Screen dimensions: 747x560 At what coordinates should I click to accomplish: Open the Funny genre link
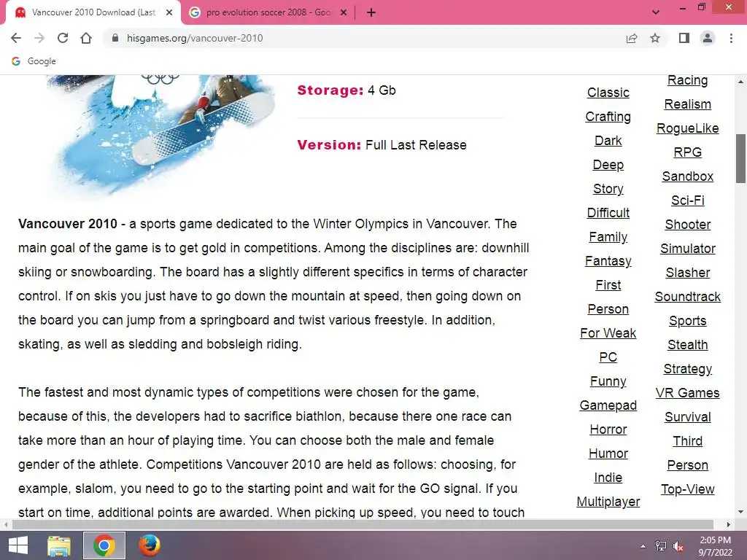click(x=608, y=381)
